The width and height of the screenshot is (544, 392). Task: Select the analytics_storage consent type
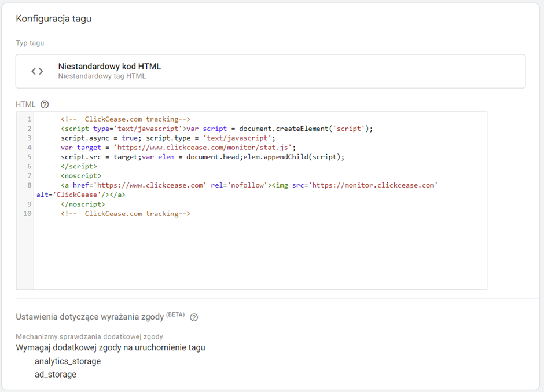click(x=68, y=361)
